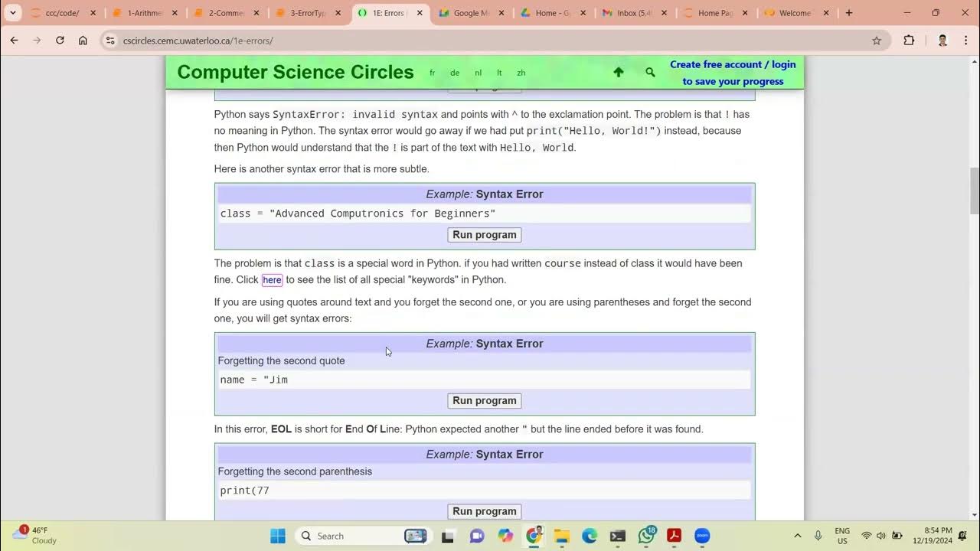This screenshot has height=551, width=980.
Task: Open Microsoft Edge from the taskbar
Action: (x=590, y=536)
